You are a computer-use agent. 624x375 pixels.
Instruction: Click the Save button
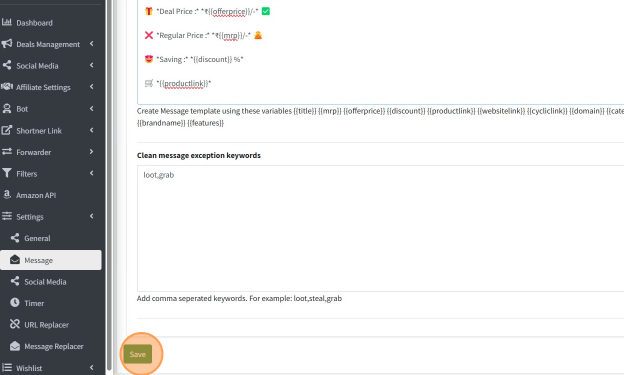point(138,354)
